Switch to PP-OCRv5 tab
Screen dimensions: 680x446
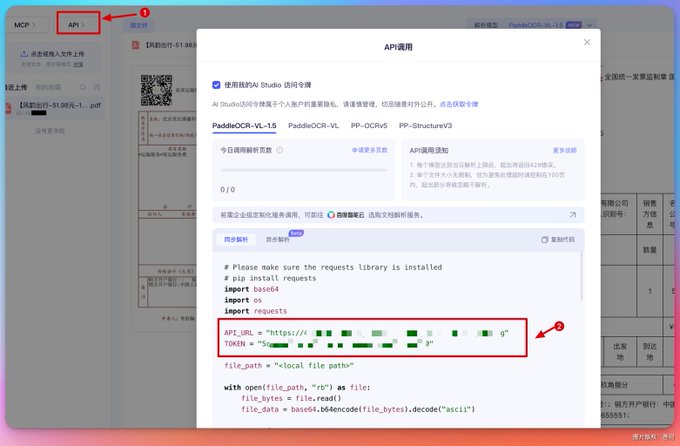pos(369,125)
